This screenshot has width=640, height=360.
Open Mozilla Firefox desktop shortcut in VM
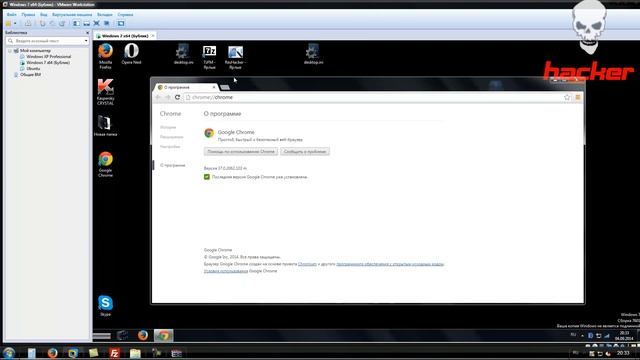[x=105, y=56]
